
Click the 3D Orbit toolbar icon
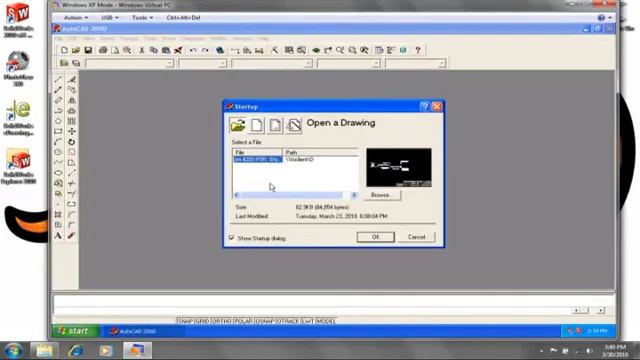[316, 50]
